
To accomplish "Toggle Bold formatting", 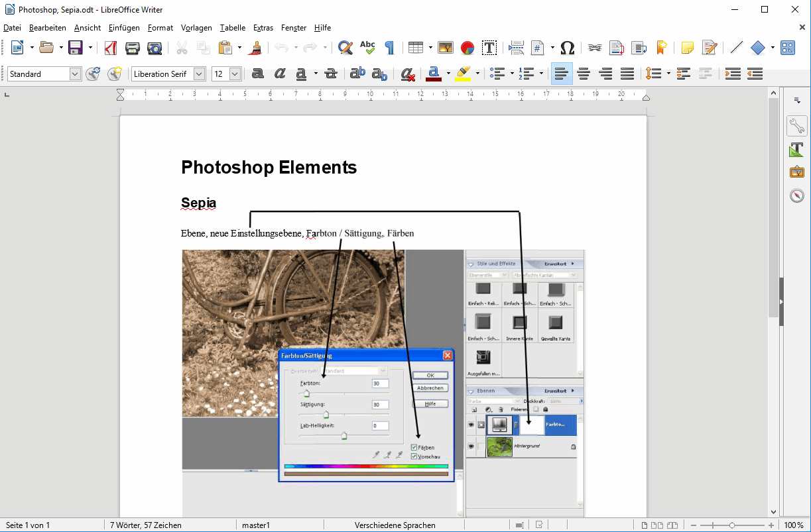I will tap(258, 74).
